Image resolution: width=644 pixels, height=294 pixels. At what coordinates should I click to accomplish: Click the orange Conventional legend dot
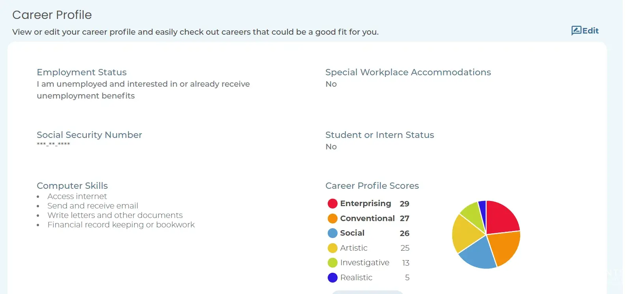click(332, 218)
